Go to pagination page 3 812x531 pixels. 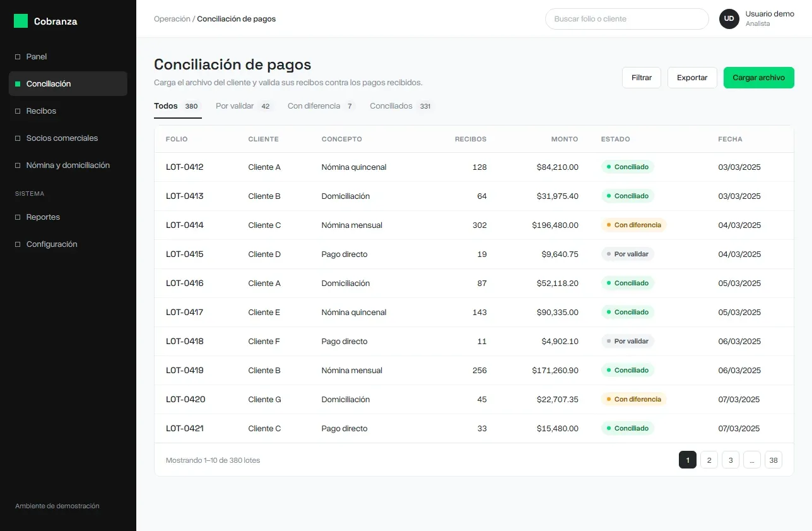731,460
